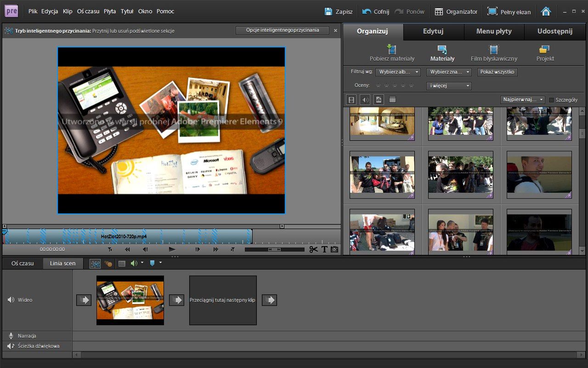Click the timeline zoom slider
588x368 pixels.
point(275,250)
